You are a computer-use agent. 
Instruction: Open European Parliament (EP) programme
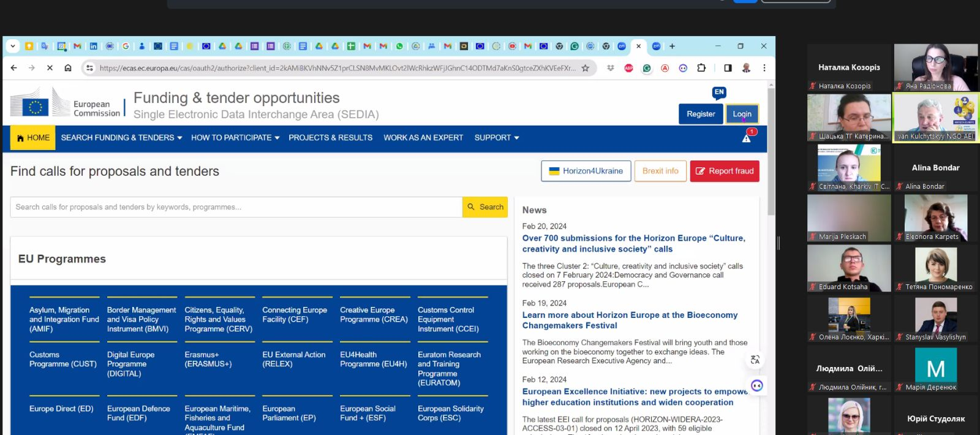coord(289,414)
